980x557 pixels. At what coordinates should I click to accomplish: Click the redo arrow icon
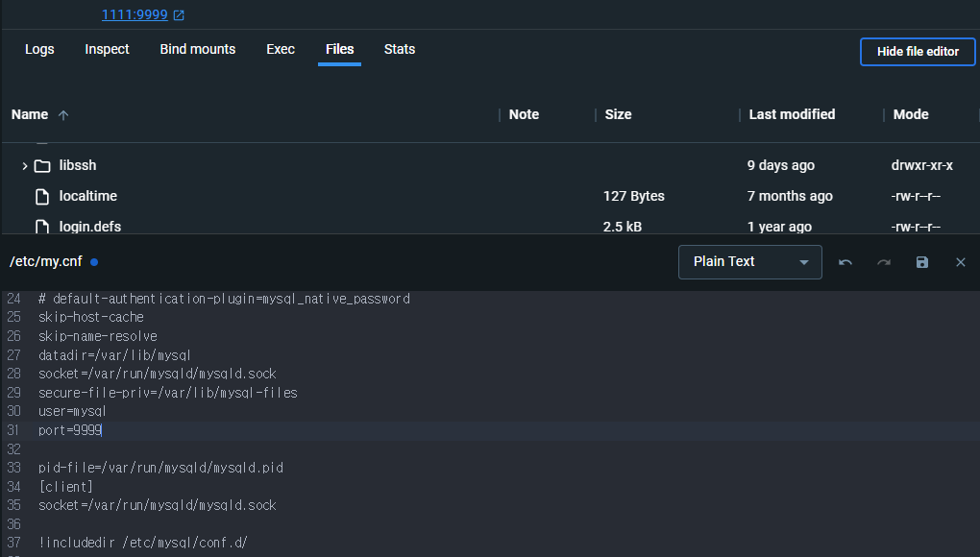point(884,262)
